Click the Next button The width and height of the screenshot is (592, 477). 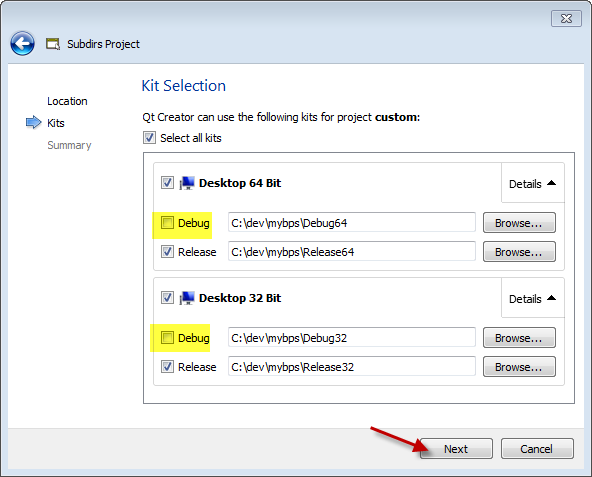(x=456, y=449)
